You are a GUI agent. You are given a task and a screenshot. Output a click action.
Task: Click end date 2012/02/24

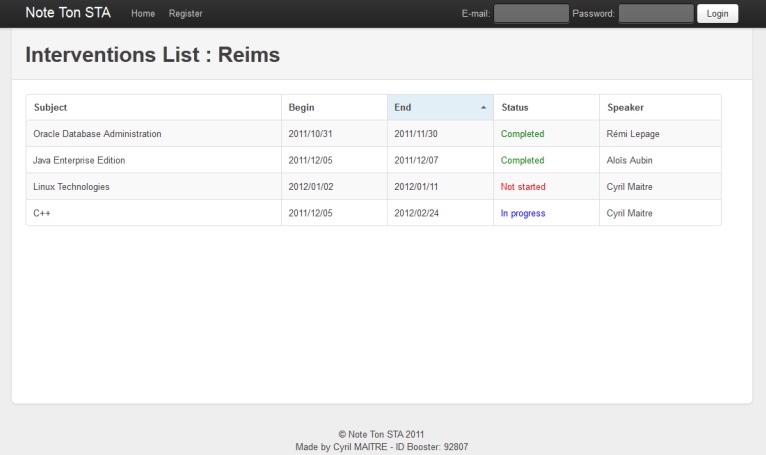(417, 213)
